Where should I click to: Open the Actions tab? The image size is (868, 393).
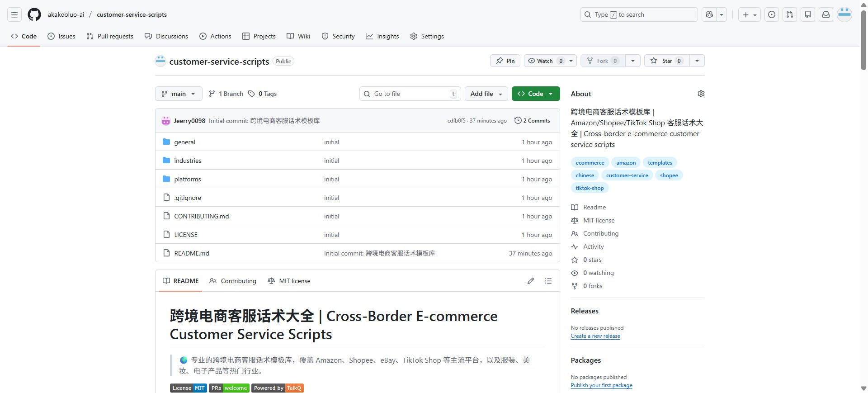[x=215, y=36]
